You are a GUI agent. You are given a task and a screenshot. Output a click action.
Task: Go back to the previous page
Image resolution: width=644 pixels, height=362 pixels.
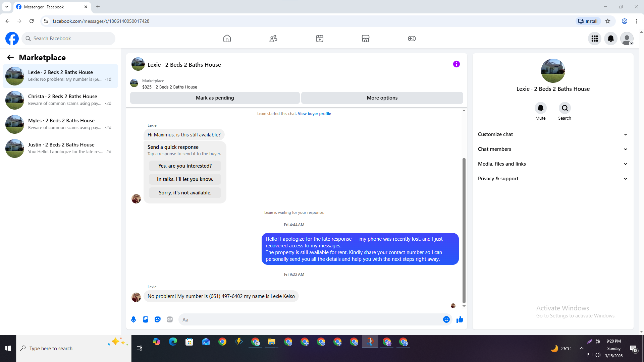point(7,21)
